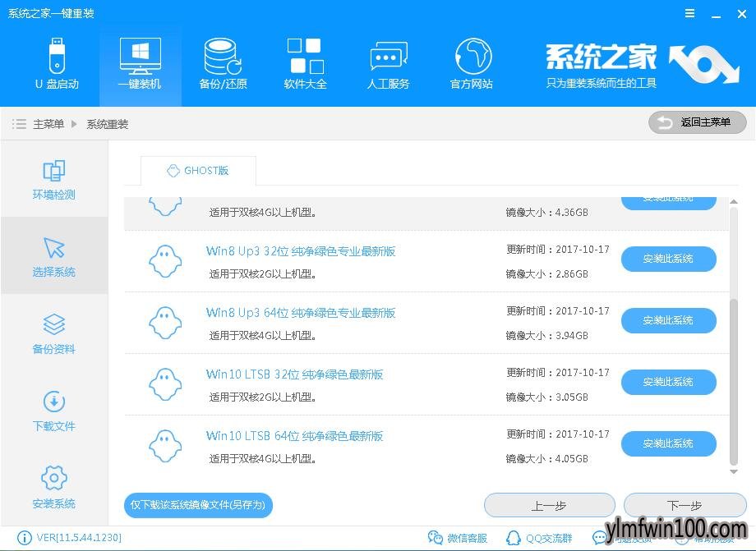The image size is (756, 551).
Task: Click the 主菜单 list icon in breadcrumb
Action: click(19, 124)
